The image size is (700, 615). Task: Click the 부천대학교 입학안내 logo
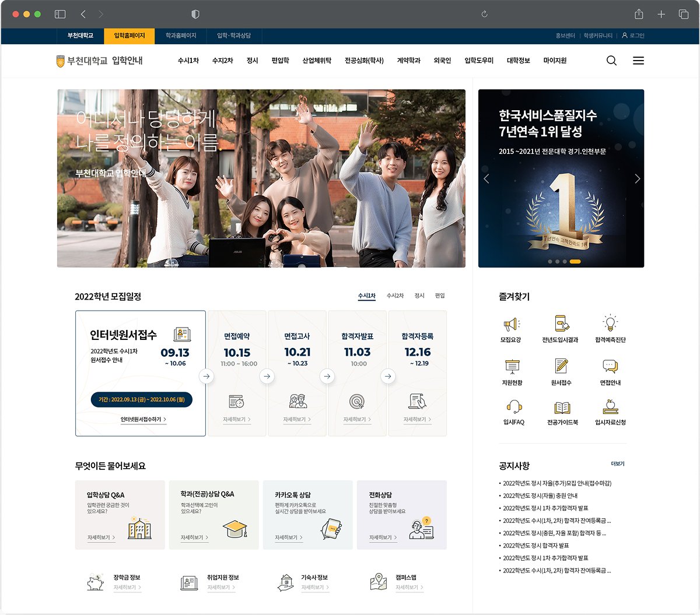(99, 61)
